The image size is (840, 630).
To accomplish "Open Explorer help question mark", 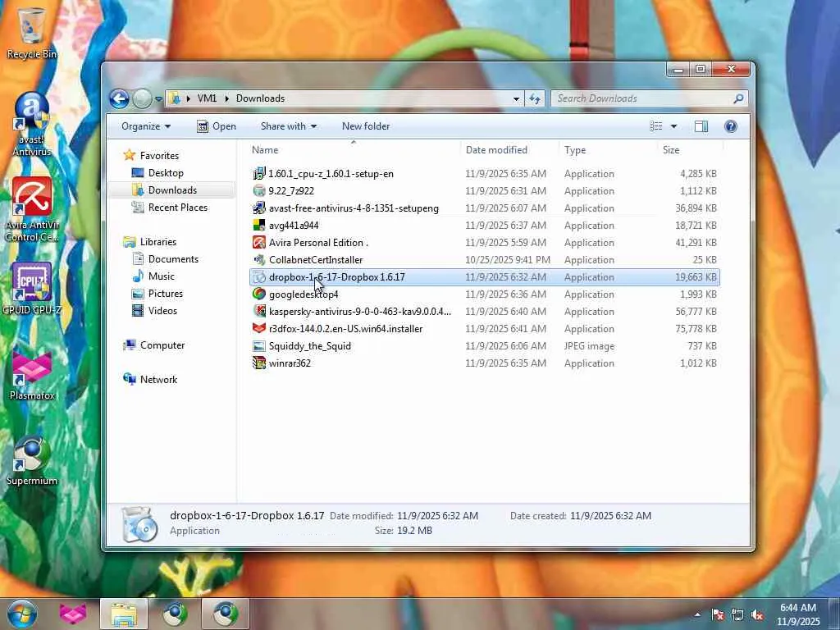I will pos(731,126).
